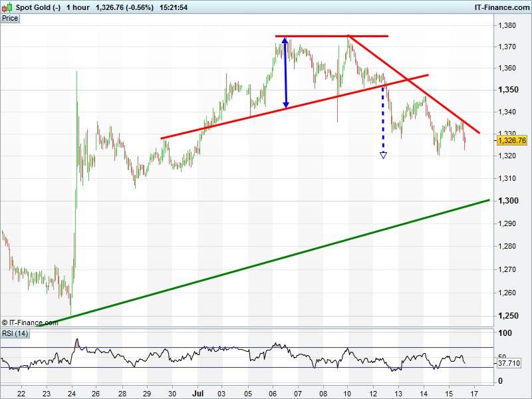The width and height of the screenshot is (532, 399).
Task: Click the Price panel label button
Action: point(10,19)
